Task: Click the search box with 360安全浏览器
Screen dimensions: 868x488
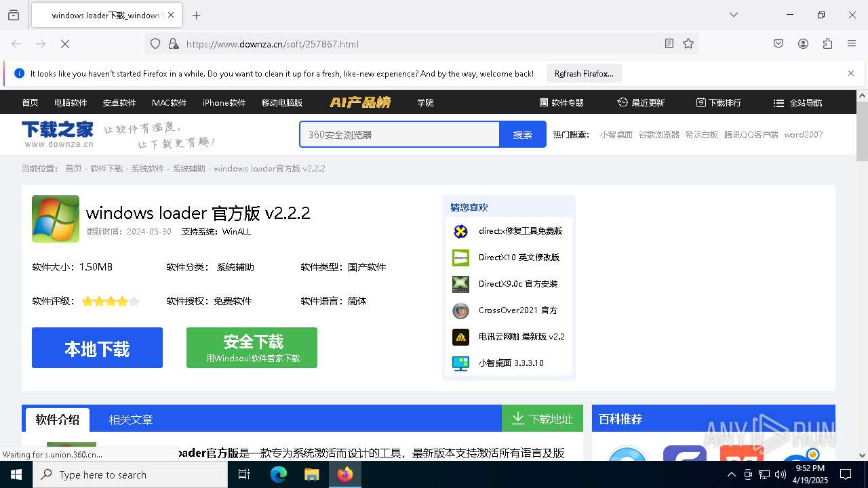Action: [399, 134]
